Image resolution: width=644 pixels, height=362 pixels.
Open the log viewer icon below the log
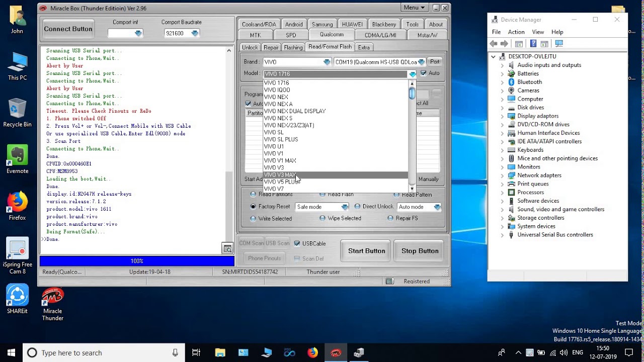[x=227, y=248]
